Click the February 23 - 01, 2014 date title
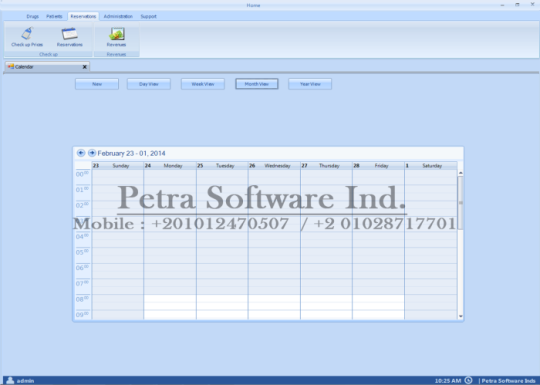The width and height of the screenshot is (540, 385). coord(131,153)
